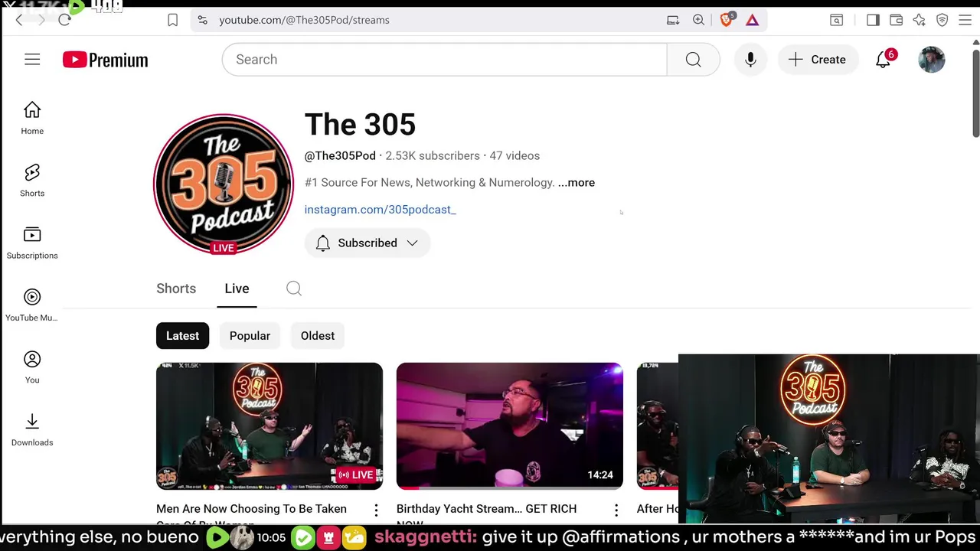Image resolution: width=980 pixels, height=551 pixels.
Task: Open Brave Shields lion icon
Action: point(727,20)
